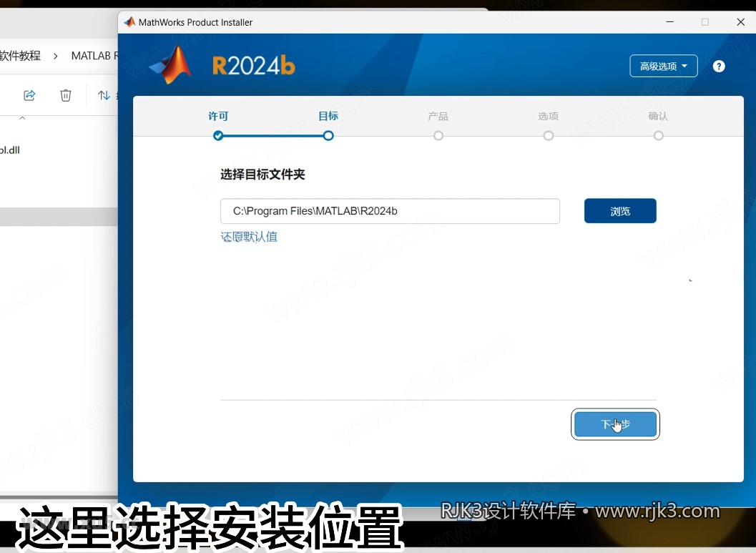Click the 浏览 button

(620, 211)
